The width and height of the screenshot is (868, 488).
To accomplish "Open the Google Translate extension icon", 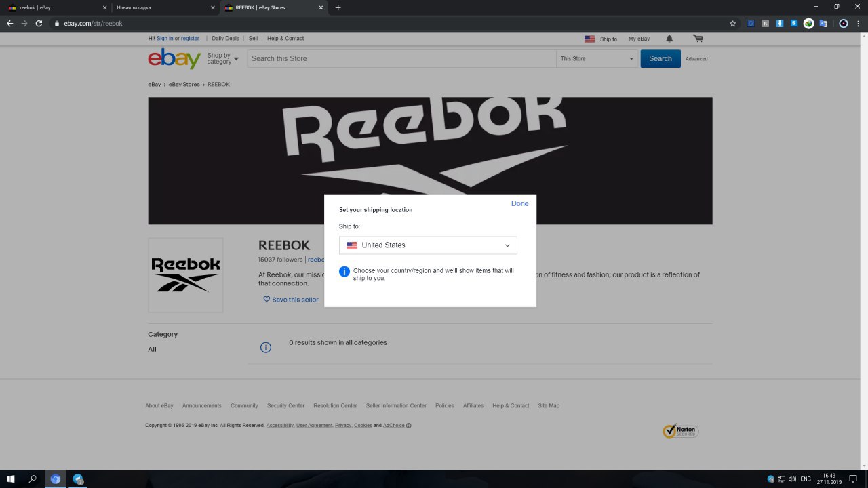I will 823,23.
